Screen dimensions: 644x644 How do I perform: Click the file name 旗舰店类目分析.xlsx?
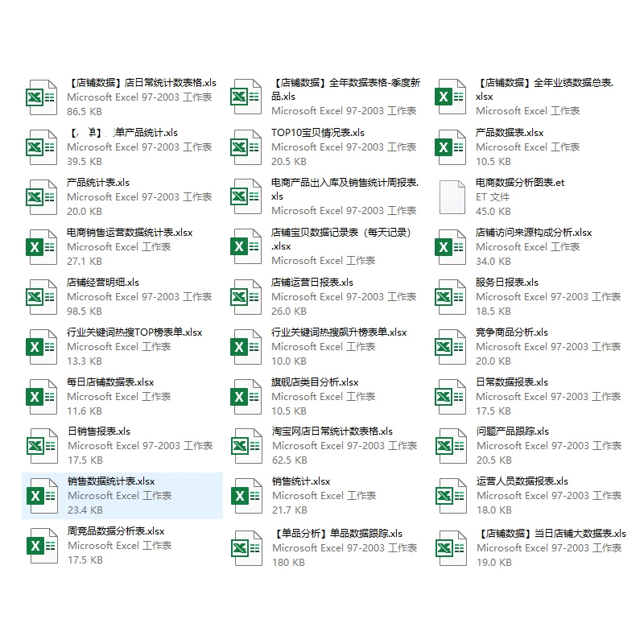coord(315,382)
